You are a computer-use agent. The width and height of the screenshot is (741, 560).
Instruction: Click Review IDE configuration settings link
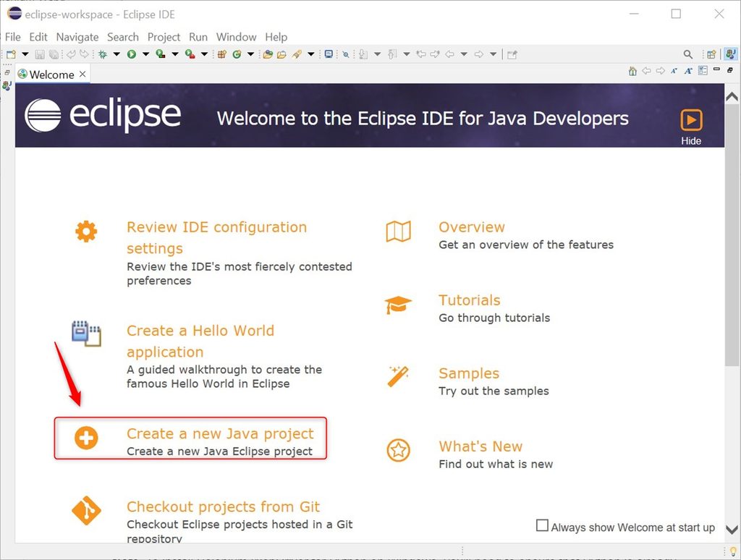click(217, 238)
